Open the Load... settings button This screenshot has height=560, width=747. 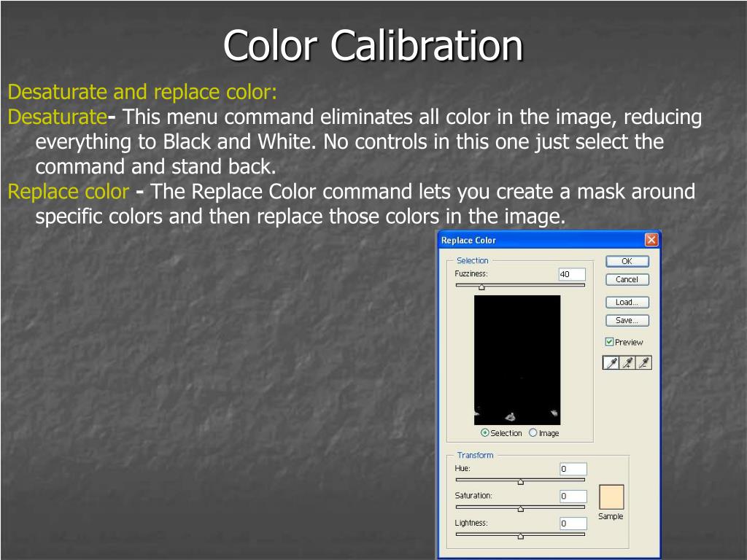pyautogui.click(x=627, y=302)
